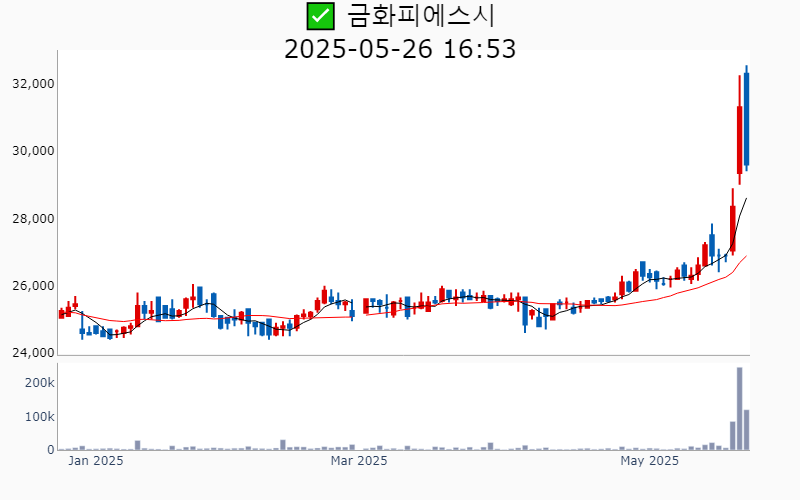Screen dimensions: 800x500
Task: Click the 26,000 price axis label
Action: [x=33, y=286]
